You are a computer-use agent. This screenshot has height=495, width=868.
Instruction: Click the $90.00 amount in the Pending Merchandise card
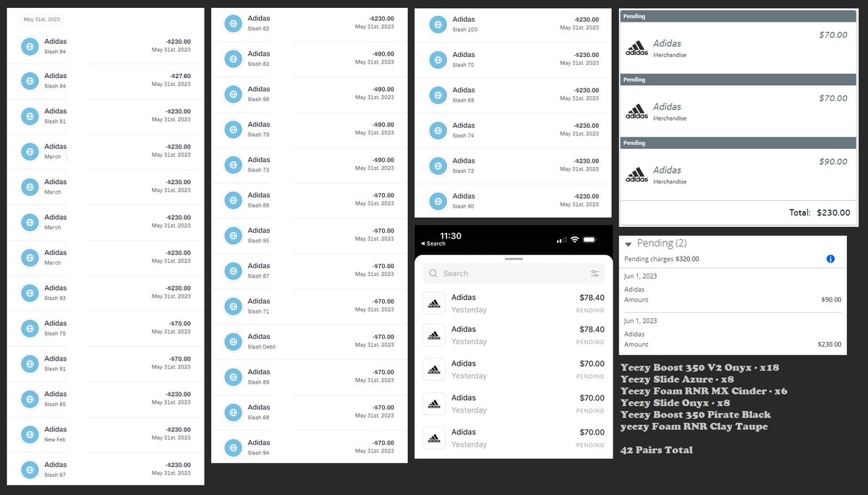click(x=833, y=162)
